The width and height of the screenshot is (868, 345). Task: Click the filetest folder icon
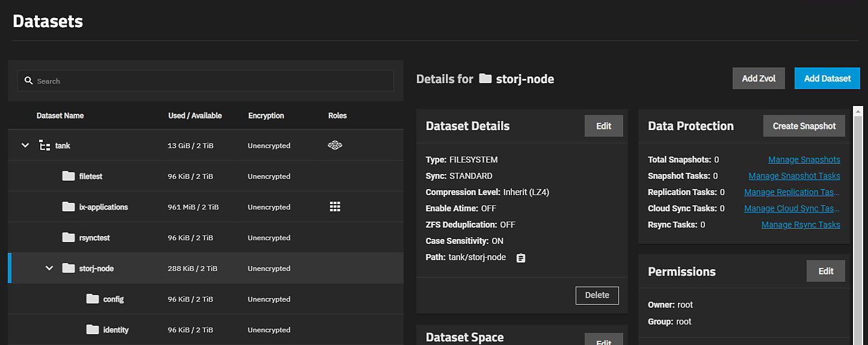point(69,176)
